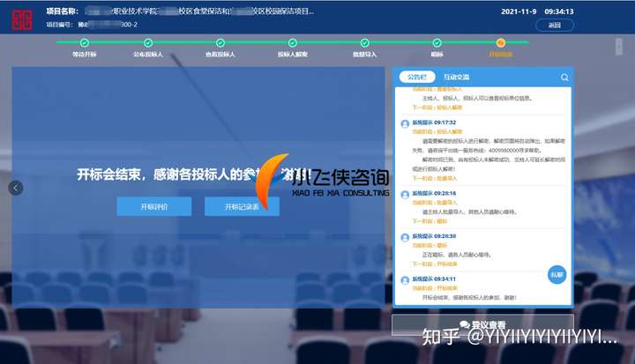Click the page scrollbar handle at top right

tap(619, 47)
